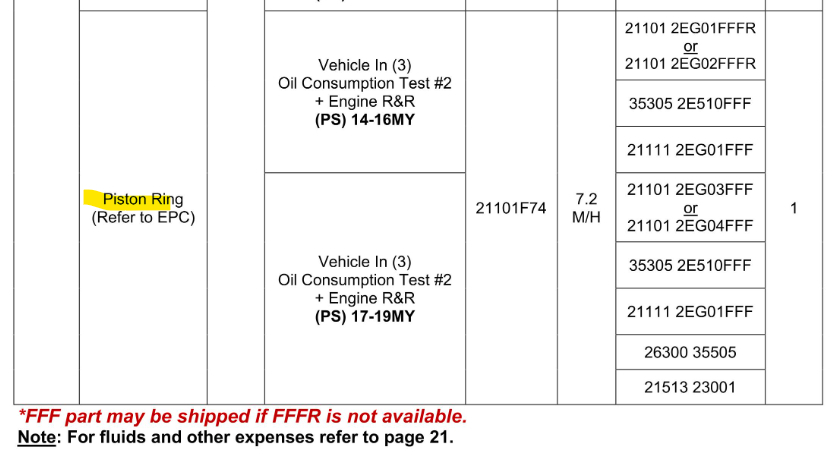Click the (PS) 14-16MY label
Screen dimensions: 836x465
364,119
